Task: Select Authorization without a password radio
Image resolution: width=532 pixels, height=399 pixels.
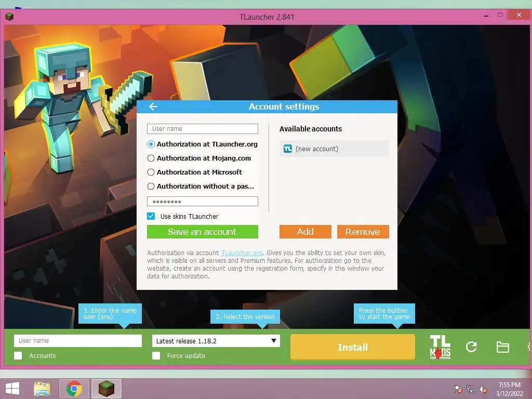Action: [x=151, y=187]
